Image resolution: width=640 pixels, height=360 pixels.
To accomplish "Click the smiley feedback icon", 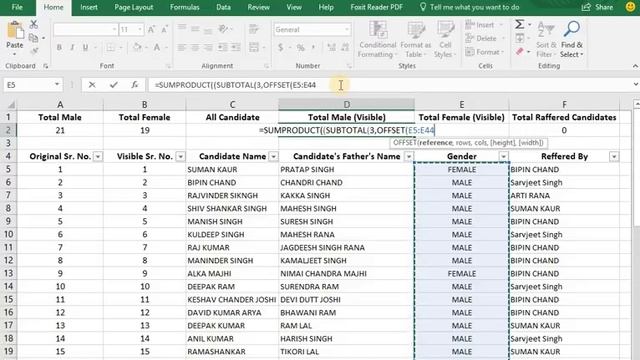I will click(630, 7).
